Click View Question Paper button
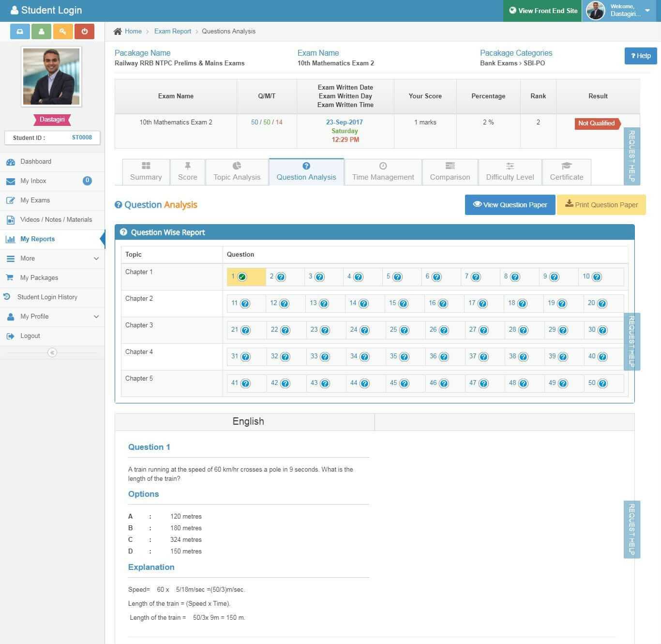The width and height of the screenshot is (661, 644). tap(510, 205)
